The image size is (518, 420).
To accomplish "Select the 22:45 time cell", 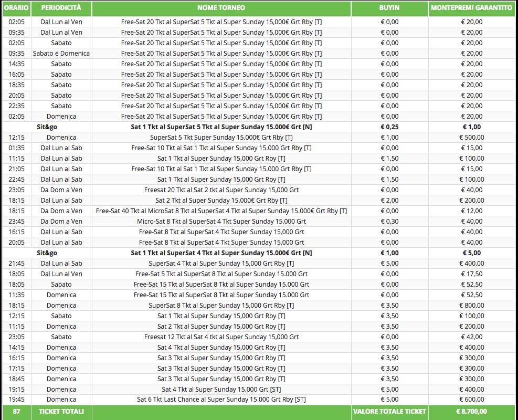I will click(16, 180).
